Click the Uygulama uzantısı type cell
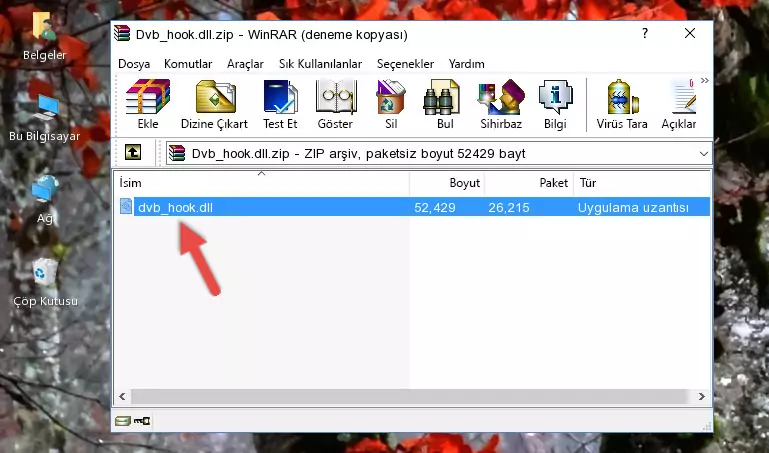 tap(633, 207)
